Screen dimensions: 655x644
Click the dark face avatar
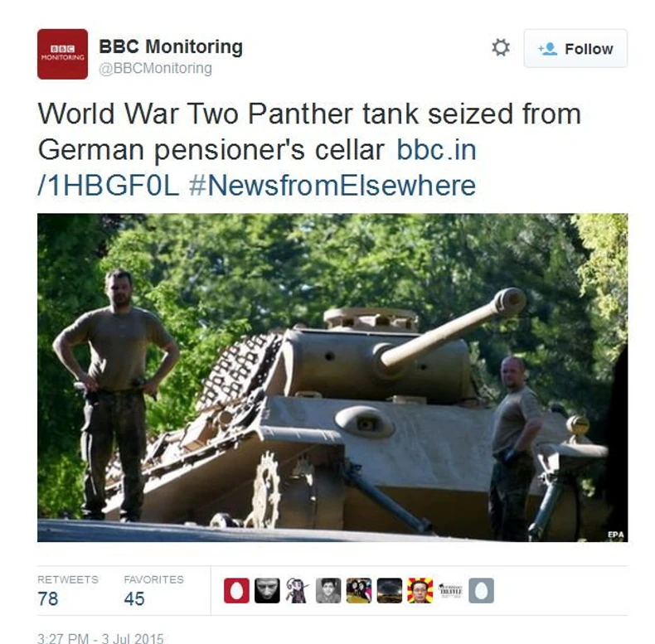pos(267,591)
